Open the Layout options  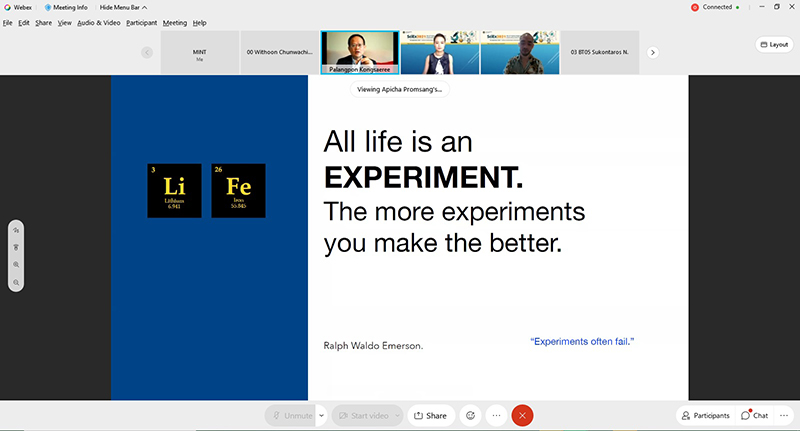pyautogui.click(x=773, y=45)
